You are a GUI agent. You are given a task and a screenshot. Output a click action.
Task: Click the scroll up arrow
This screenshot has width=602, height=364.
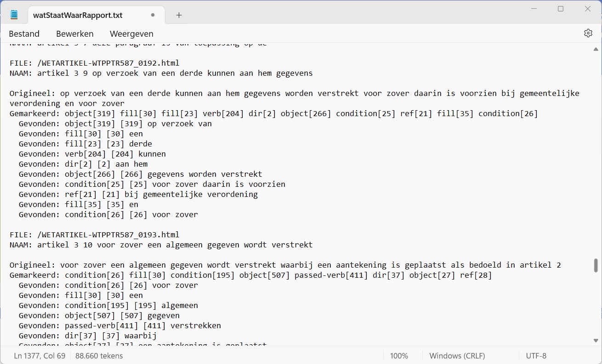click(x=596, y=49)
